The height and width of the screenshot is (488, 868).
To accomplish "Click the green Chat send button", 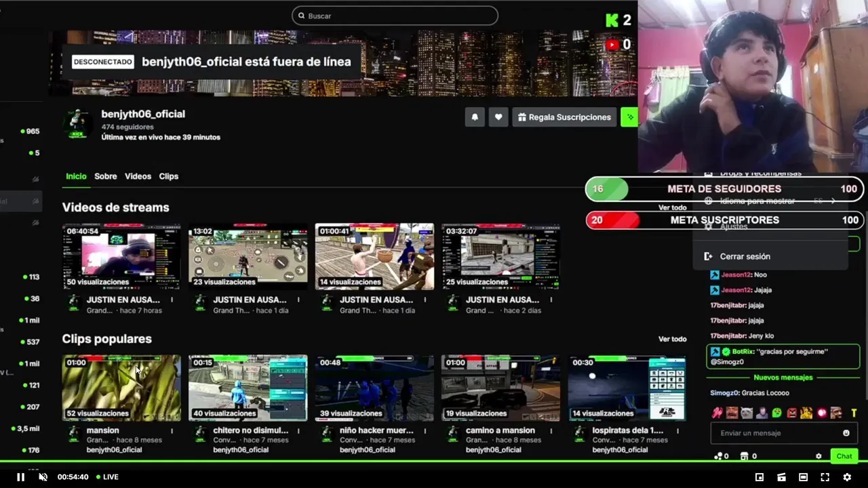I will [x=844, y=456].
